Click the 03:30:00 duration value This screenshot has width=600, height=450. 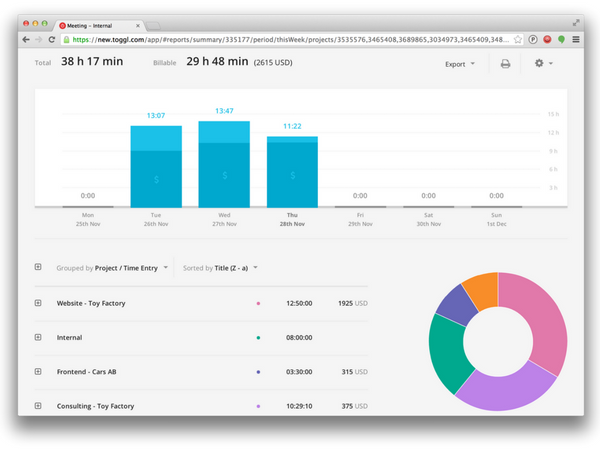[299, 372]
